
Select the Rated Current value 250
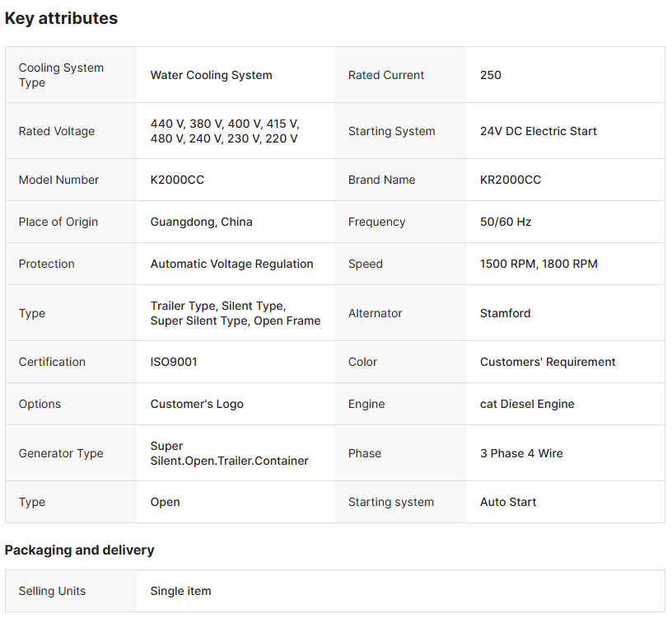coord(490,75)
